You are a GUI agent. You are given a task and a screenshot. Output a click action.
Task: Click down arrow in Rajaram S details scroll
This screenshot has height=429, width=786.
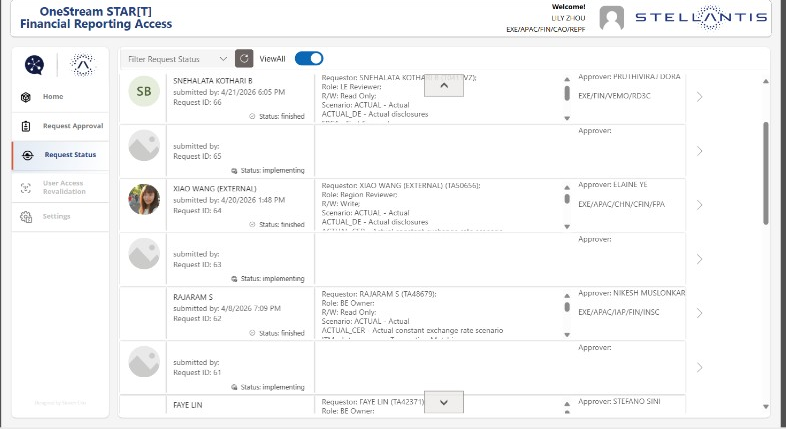[x=567, y=335]
